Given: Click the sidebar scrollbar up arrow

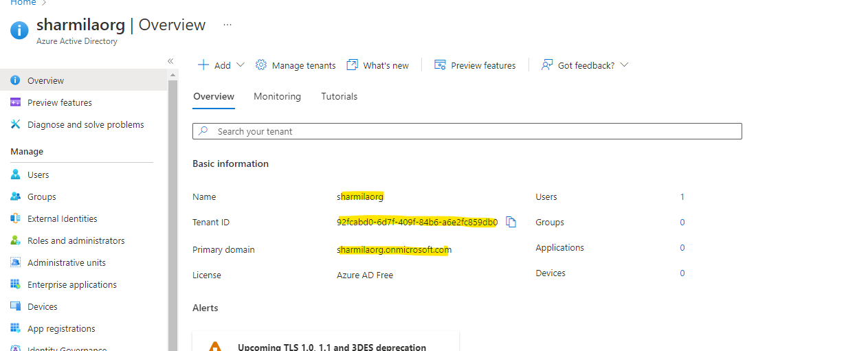Looking at the screenshot, I should coord(173,74).
